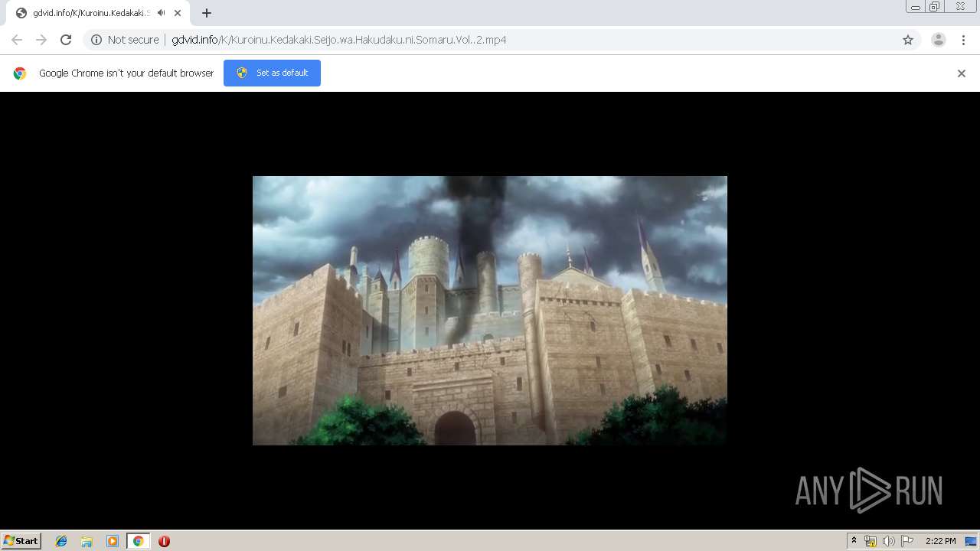Show hidden tray icons arrow
Screen dimensions: 980x551
click(x=854, y=541)
